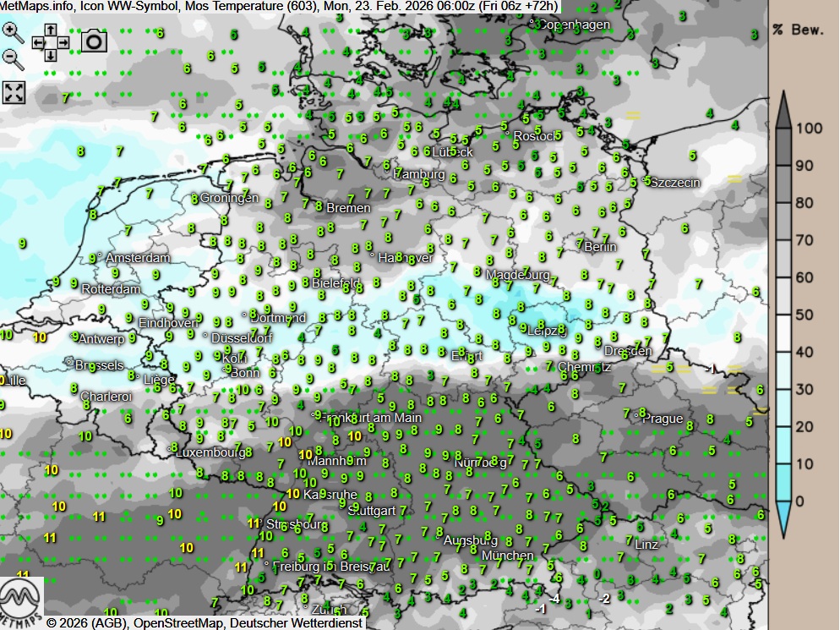The width and height of the screenshot is (840, 630).
Task: Take a map snapshot with camera icon
Action: click(94, 41)
